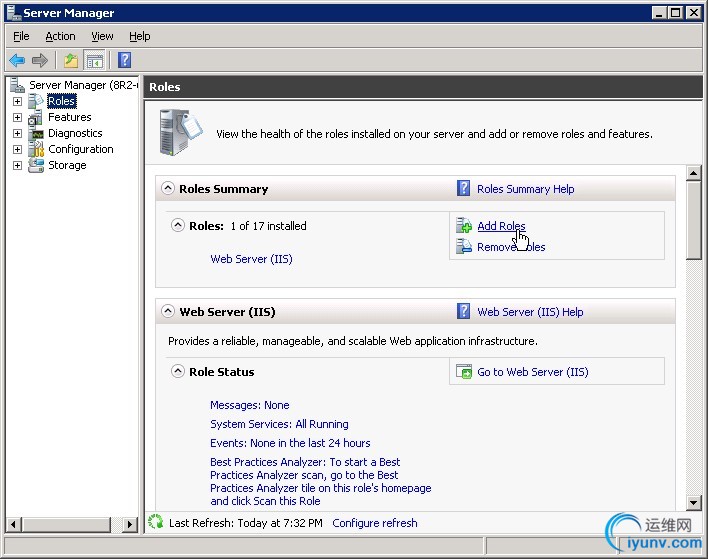Click the Remove Roles link
Screen dimensions: 708x559
coord(511,247)
